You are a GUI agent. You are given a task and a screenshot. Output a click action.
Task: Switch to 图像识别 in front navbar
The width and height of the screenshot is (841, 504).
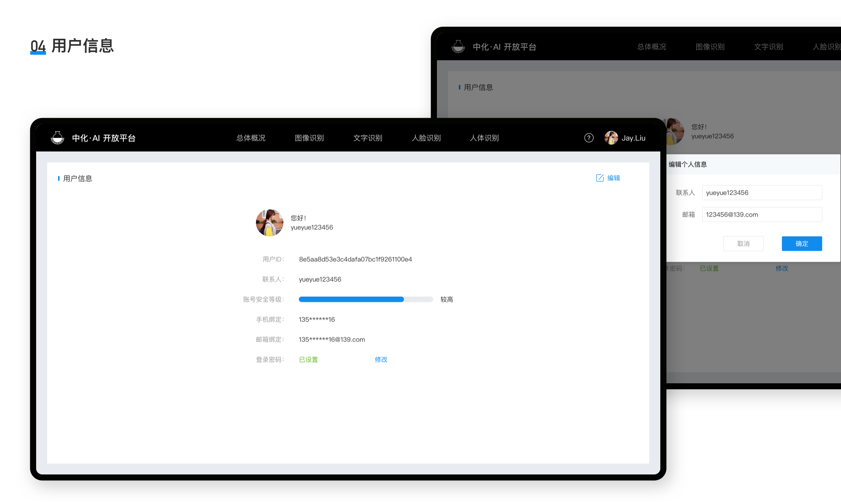click(309, 138)
